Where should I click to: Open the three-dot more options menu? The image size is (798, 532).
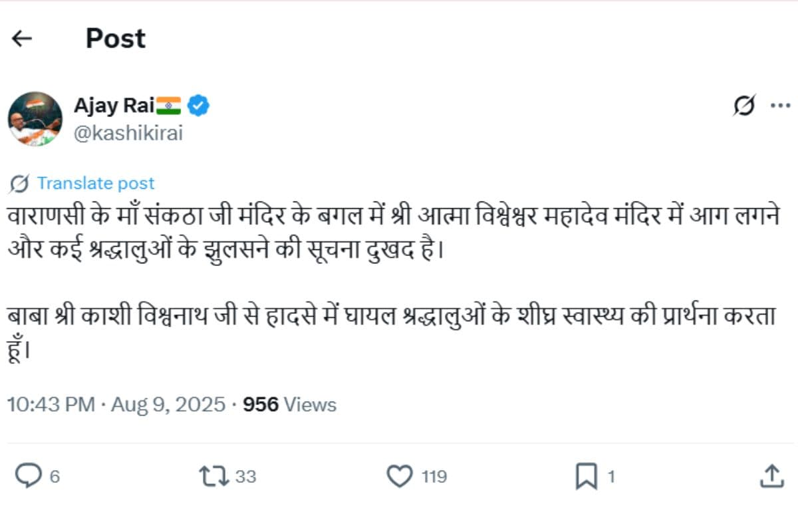tap(779, 106)
